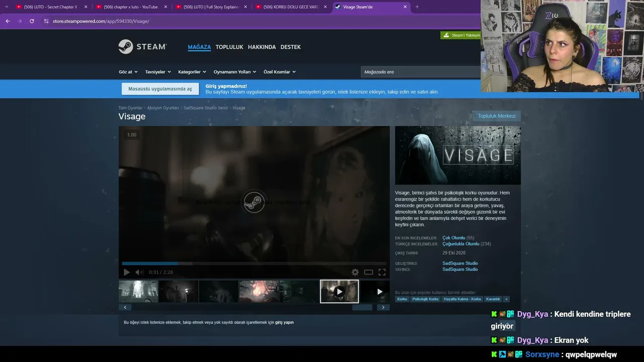Screen dimensions: 644x362
Task: Expand the Göz at menu
Action: coord(128,72)
